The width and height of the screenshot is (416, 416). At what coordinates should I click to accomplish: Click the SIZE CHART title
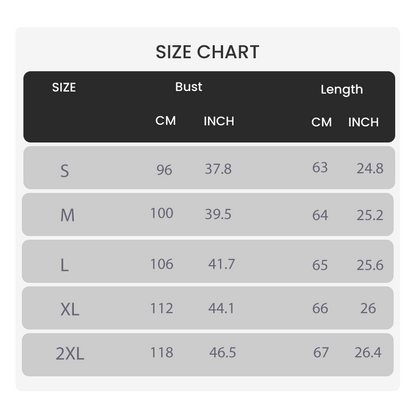coord(207,52)
